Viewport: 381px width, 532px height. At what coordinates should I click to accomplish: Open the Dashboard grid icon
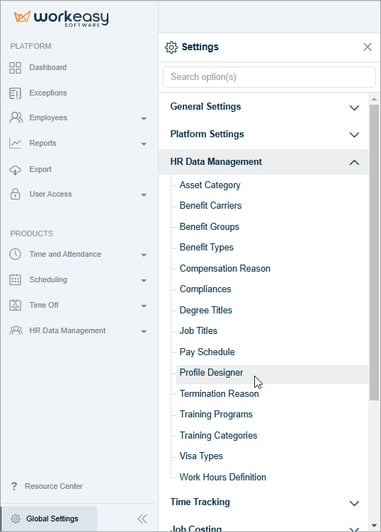(x=15, y=68)
